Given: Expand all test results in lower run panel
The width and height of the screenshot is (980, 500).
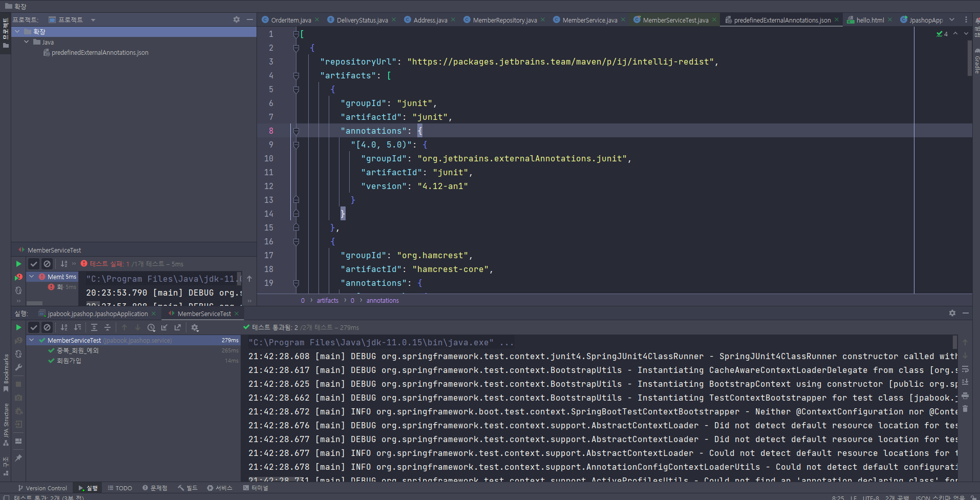Looking at the screenshot, I should click(x=94, y=327).
